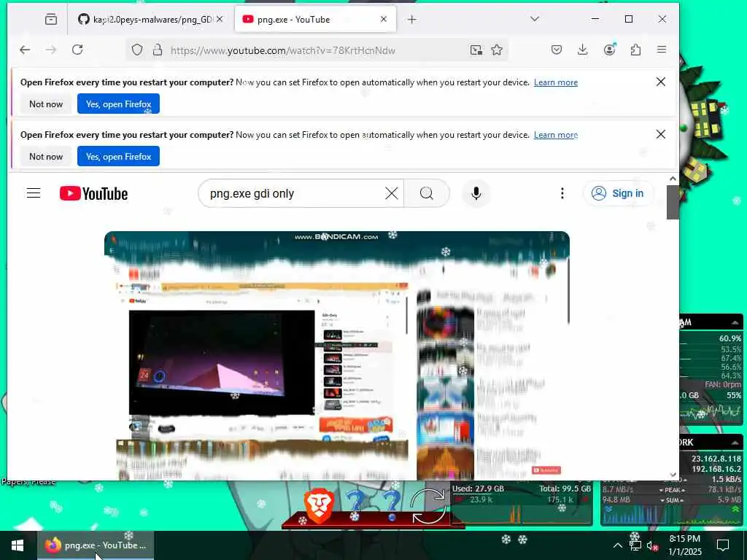Open the network tray icon
Viewport: 747px width, 560px height.
pos(635,545)
